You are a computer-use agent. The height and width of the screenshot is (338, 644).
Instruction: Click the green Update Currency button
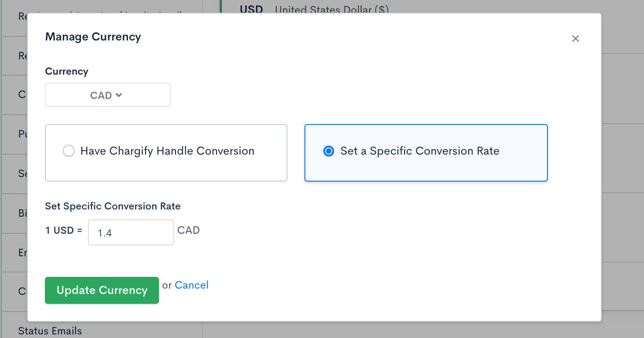[102, 290]
